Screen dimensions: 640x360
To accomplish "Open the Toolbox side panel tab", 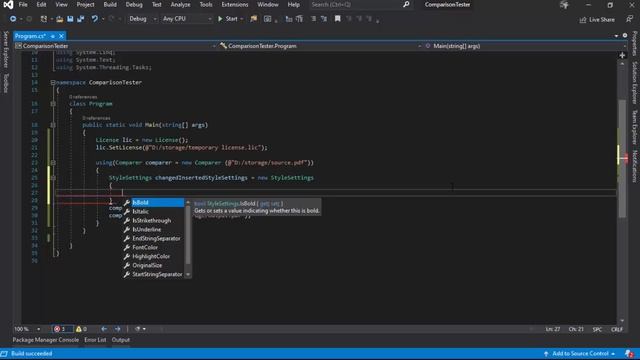I will coord(6,83).
